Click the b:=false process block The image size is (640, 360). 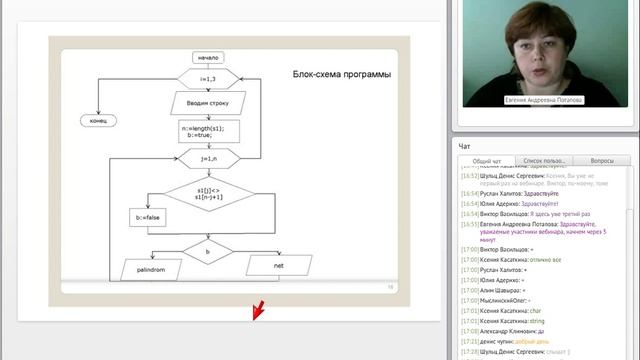148,218
